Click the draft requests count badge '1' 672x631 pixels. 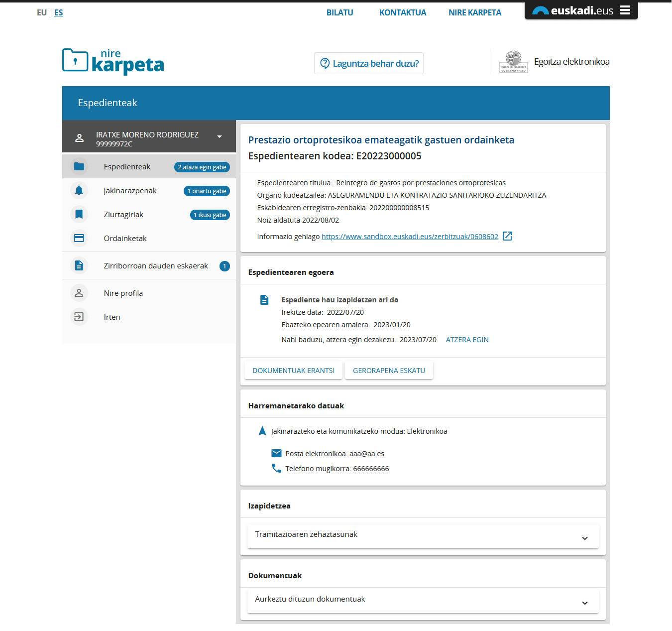point(224,266)
